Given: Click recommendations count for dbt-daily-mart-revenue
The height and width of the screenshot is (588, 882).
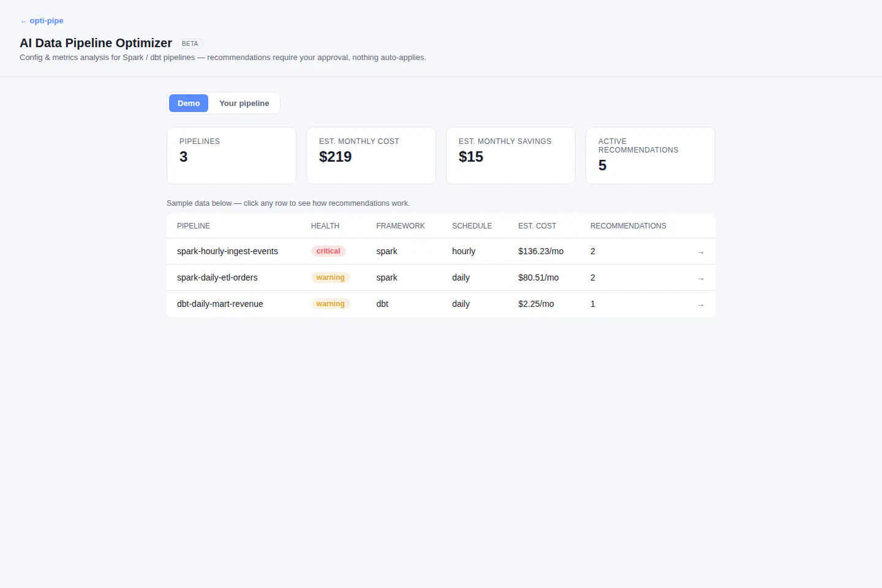Looking at the screenshot, I should click(x=592, y=304).
